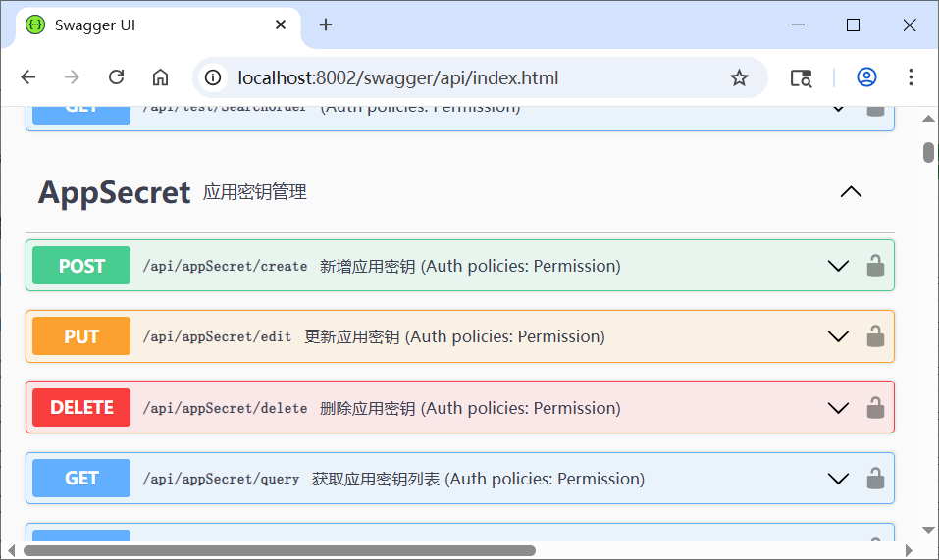Click the back navigation arrow
The height and width of the screenshot is (560, 939).
pos(28,77)
